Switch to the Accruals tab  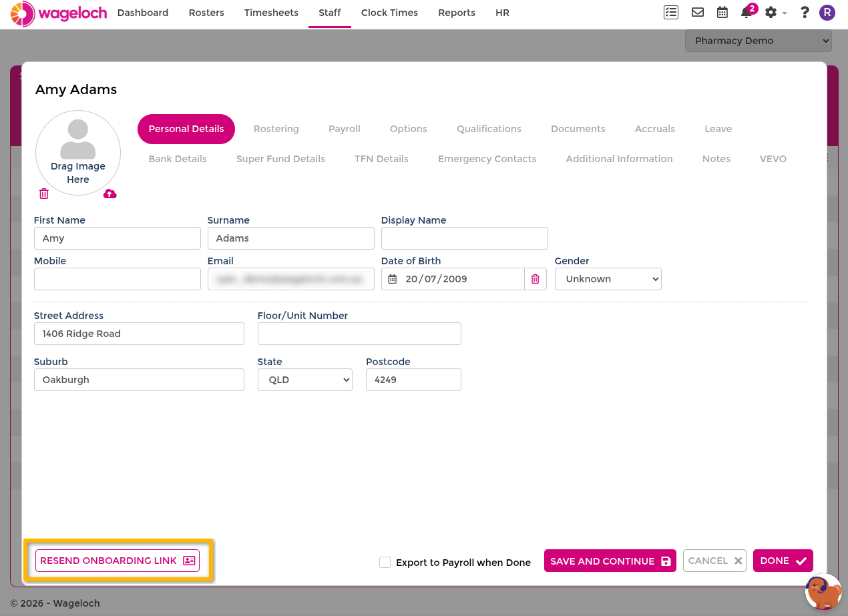[x=655, y=129]
